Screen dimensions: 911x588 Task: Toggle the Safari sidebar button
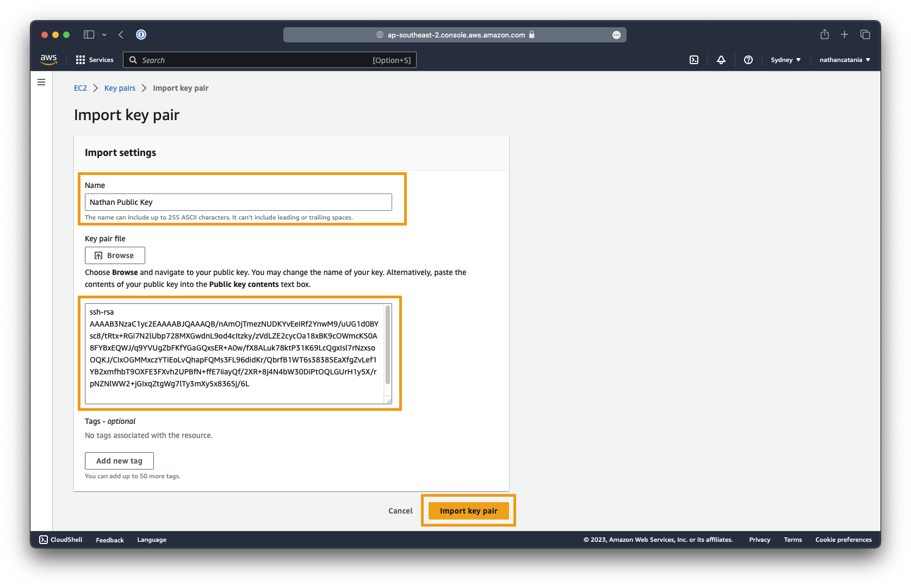89,35
